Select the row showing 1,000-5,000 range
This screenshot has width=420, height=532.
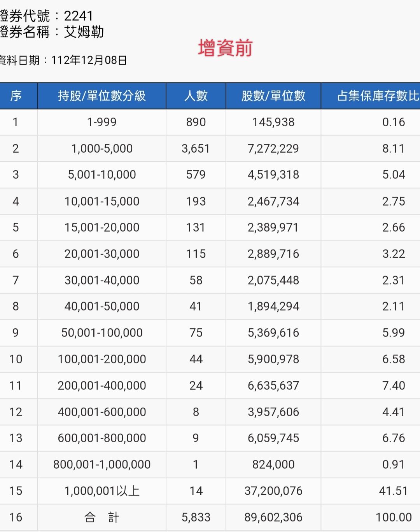[x=101, y=148]
